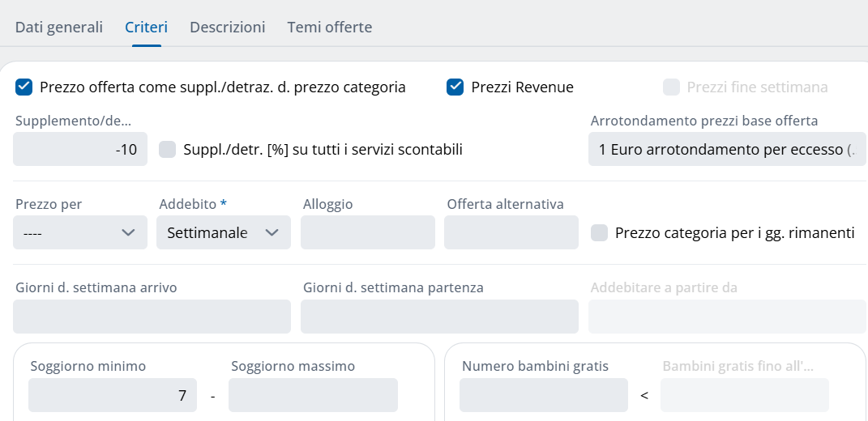
Task: Open Arrotondamento prezzi base offerta selector
Action: click(x=726, y=149)
